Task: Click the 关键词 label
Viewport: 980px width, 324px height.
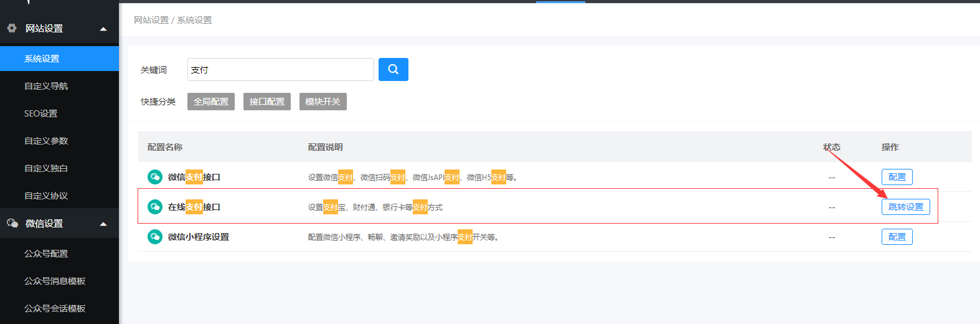Action: (154, 70)
